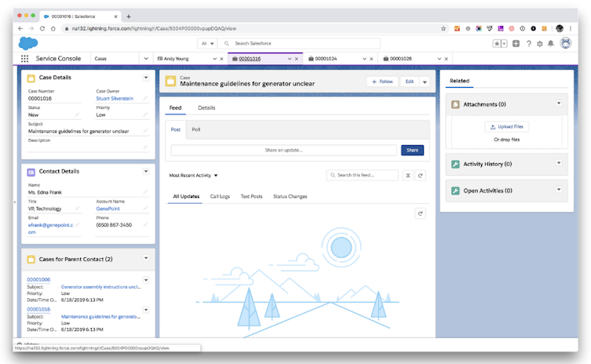Click the Favorites star icon
This screenshot has height=364, width=591.
pos(496,44)
